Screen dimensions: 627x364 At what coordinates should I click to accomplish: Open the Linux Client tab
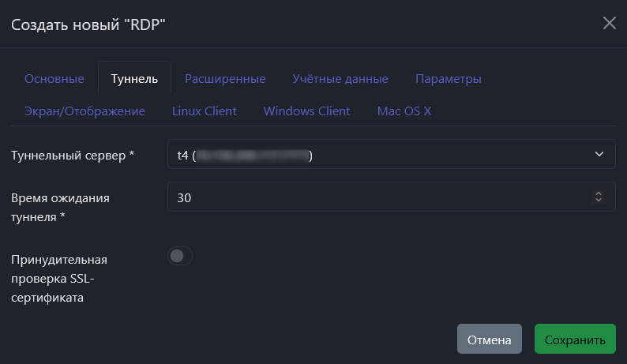click(204, 111)
